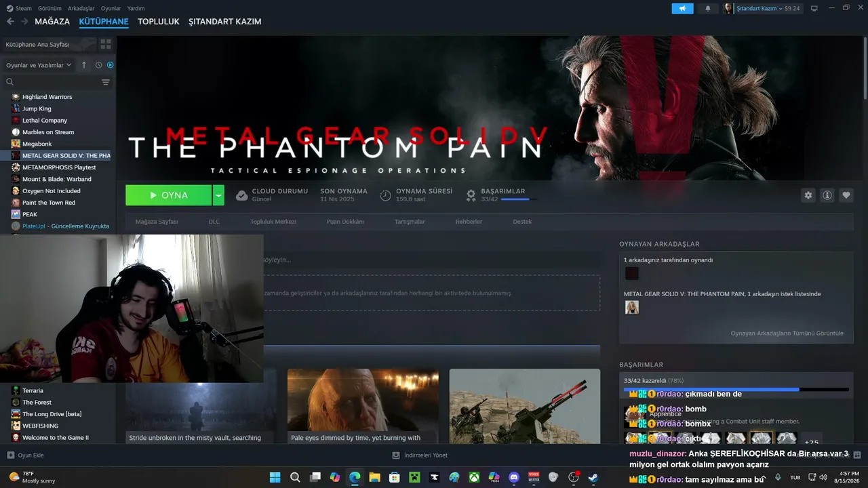Expand the Şıtandart Kazım account menu
This screenshot has height=488, width=868.
pos(762,8)
